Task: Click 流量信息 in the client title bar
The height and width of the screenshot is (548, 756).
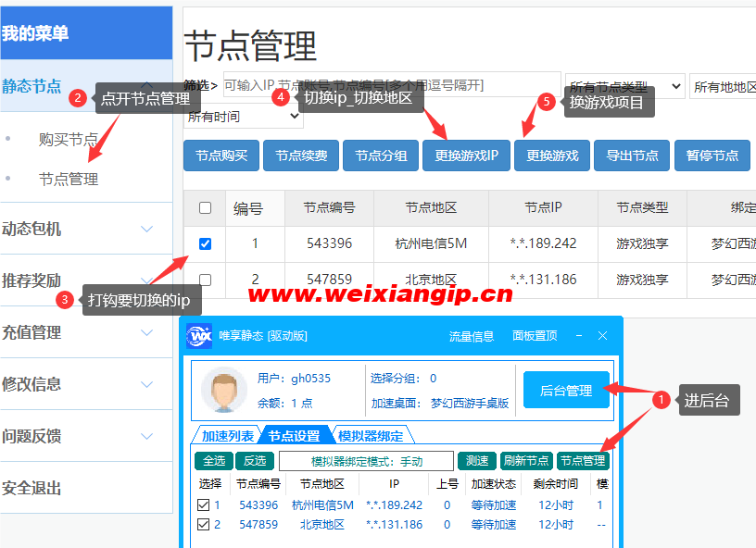Action: coord(471,336)
